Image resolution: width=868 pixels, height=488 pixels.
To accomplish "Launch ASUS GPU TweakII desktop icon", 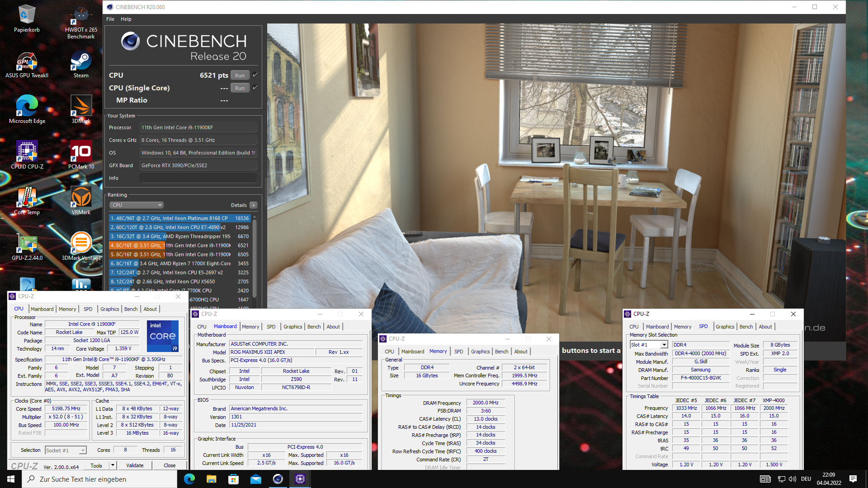I will [27, 65].
